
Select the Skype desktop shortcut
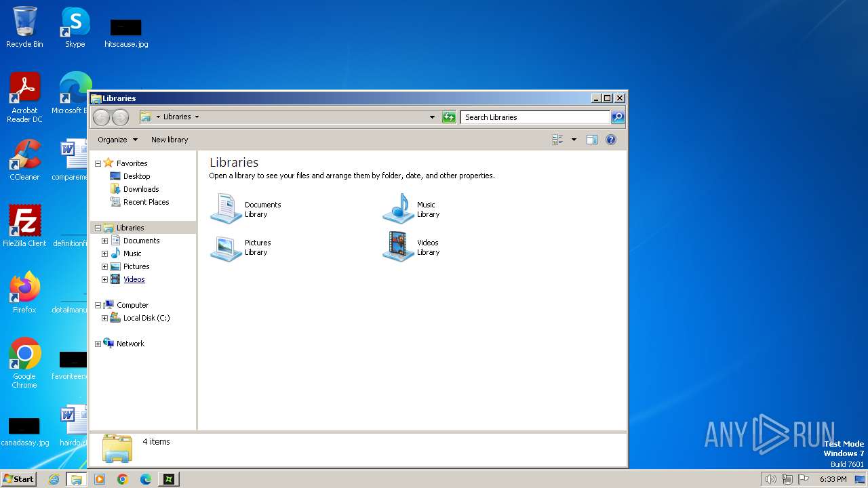[x=75, y=27]
